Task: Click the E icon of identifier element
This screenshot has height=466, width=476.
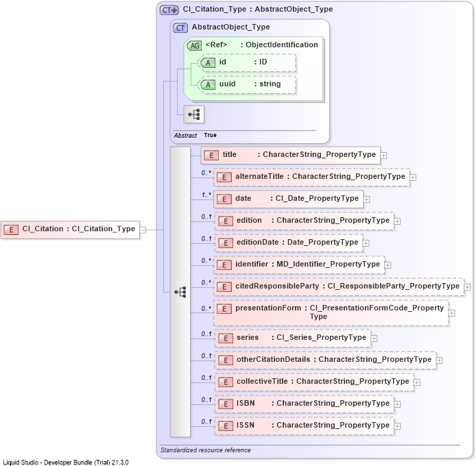Action: tap(224, 265)
